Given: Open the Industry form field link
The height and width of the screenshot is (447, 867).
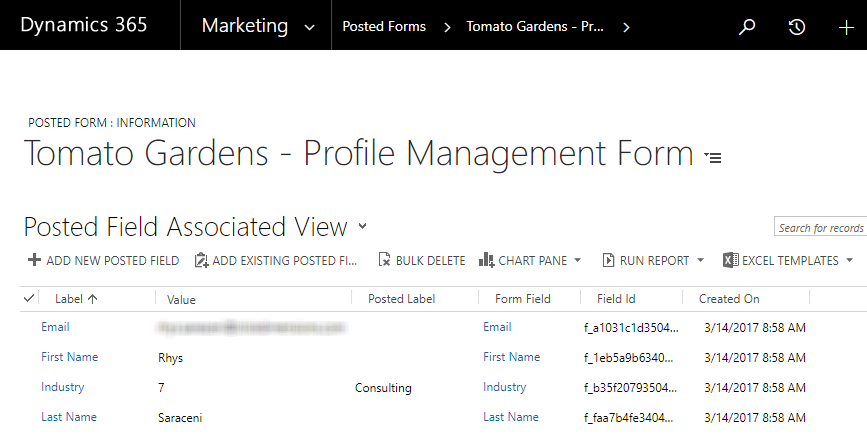Looking at the screenshot, I should (504, 387).
